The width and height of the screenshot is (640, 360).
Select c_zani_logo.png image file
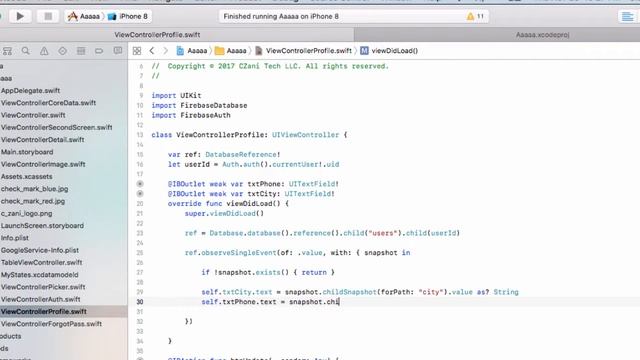[x=27, y=213]
